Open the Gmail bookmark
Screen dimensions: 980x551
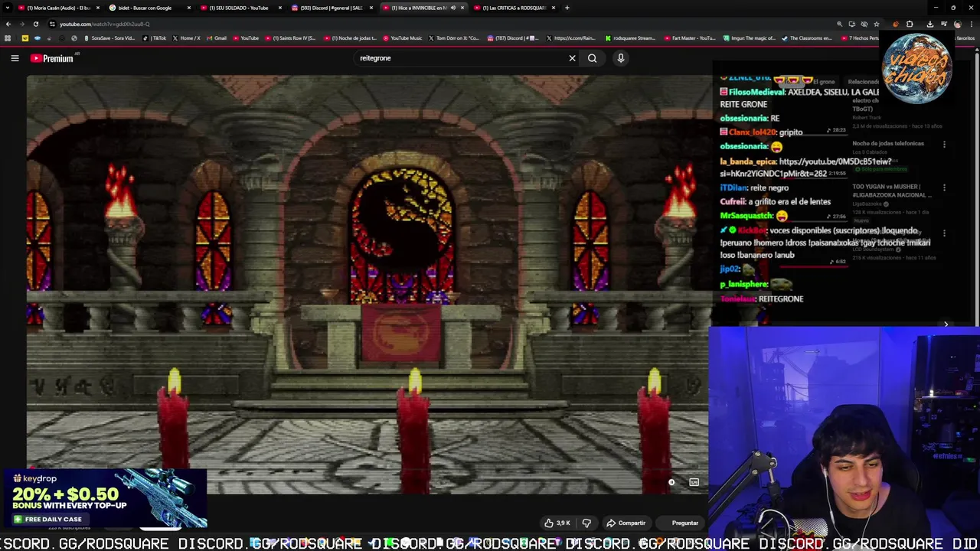(x=217, y=37)
